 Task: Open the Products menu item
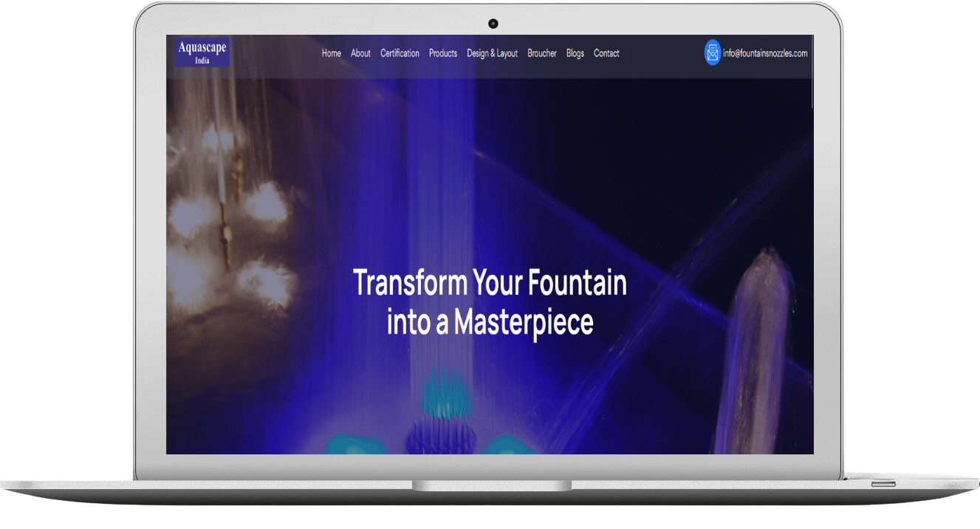[x=442, y=53]
